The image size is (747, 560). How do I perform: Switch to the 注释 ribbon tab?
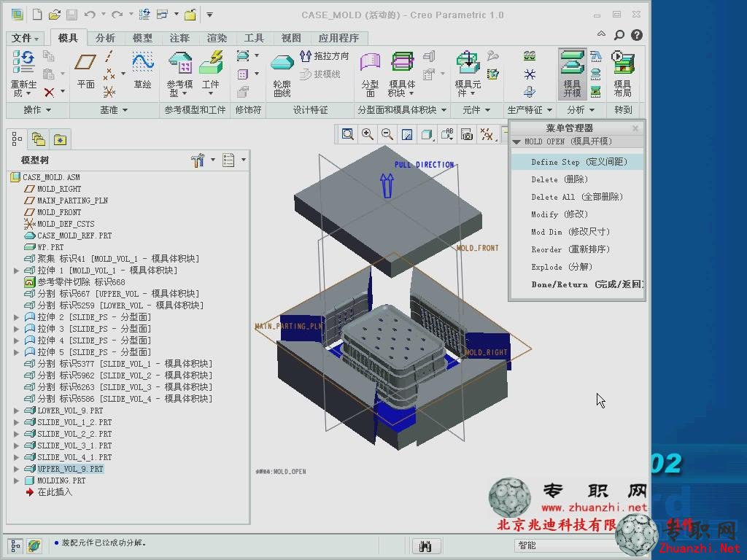pos(179,38)
